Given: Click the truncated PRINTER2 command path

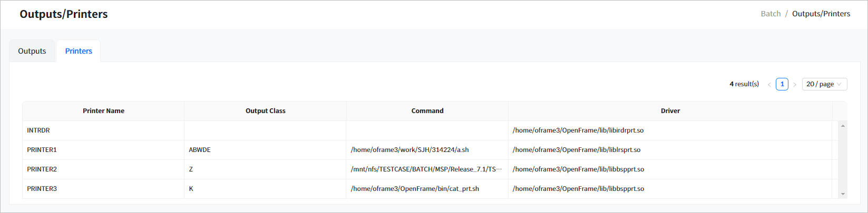Looking at the screenshot, I should coord(426,169).
